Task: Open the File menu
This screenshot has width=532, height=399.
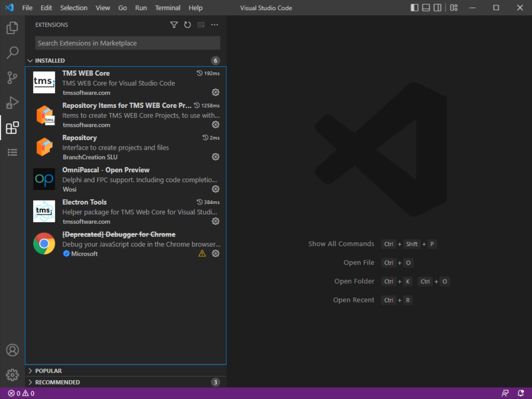Action: click(x=27, y=8)
